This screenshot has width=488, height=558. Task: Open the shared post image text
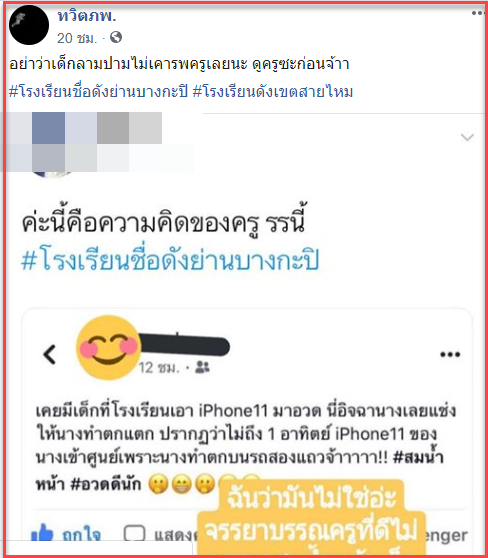(x=164, y=222)
